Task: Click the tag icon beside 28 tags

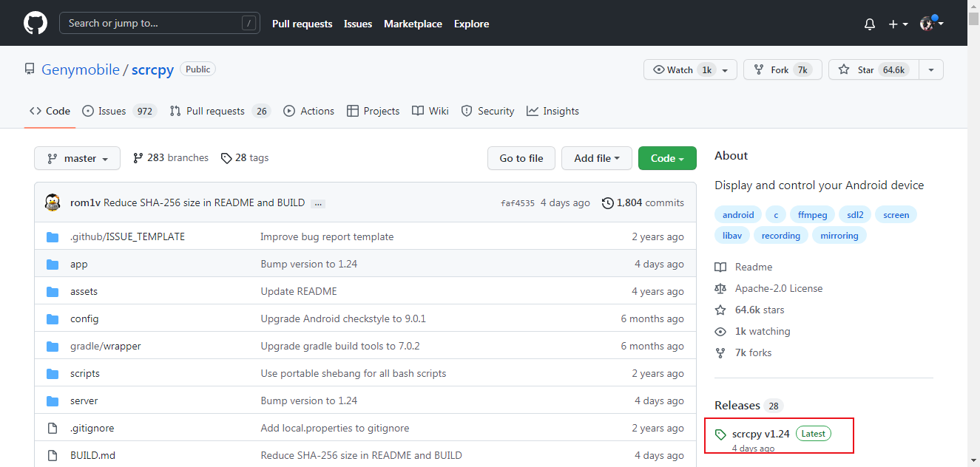Action: click(x=226, y=158)
